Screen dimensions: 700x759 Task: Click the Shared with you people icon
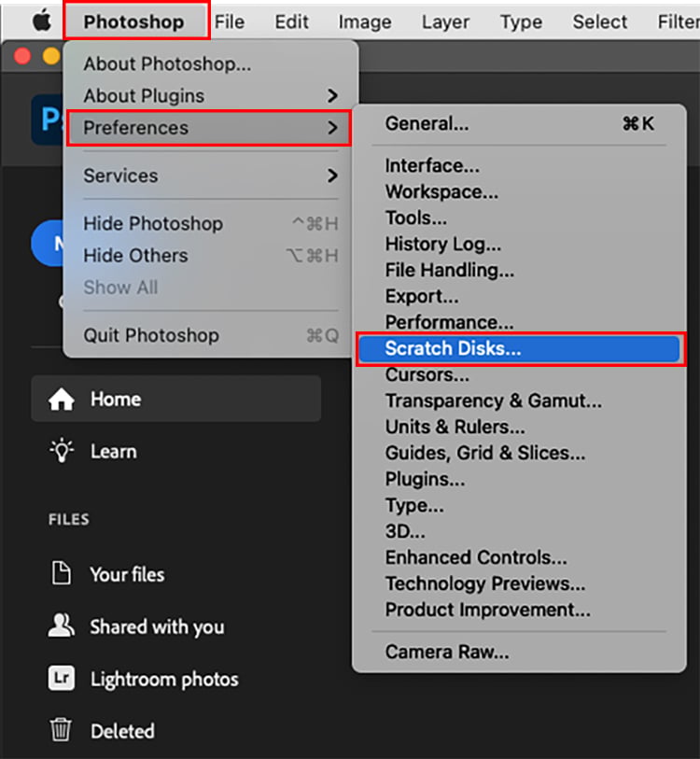[61, 625]
